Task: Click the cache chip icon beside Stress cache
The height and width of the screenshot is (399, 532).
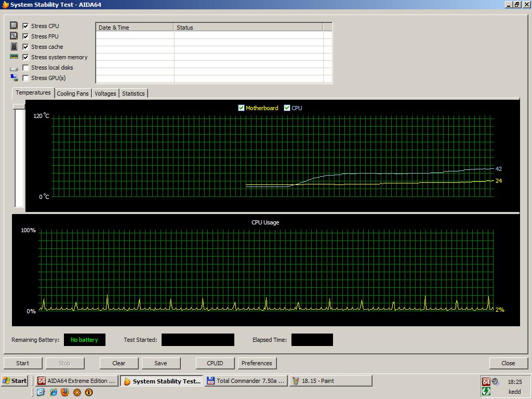Action: [14, 46]
